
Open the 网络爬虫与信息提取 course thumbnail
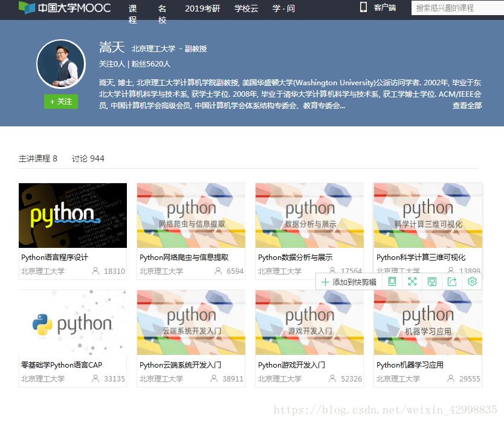click(x=191, y=215)
